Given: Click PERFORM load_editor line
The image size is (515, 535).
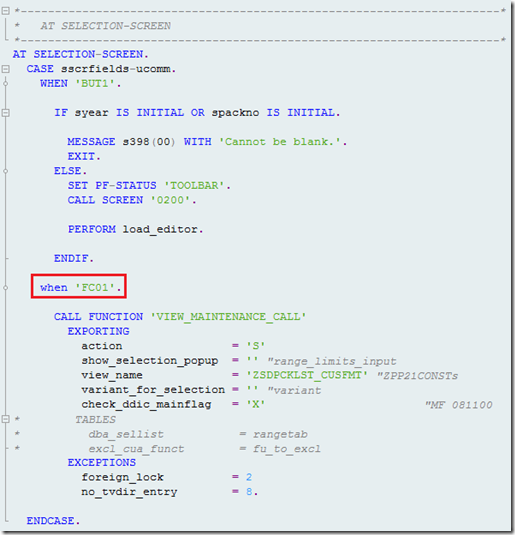Looking at the screenshot, I should pyautogui.click(x=135, y=229).
